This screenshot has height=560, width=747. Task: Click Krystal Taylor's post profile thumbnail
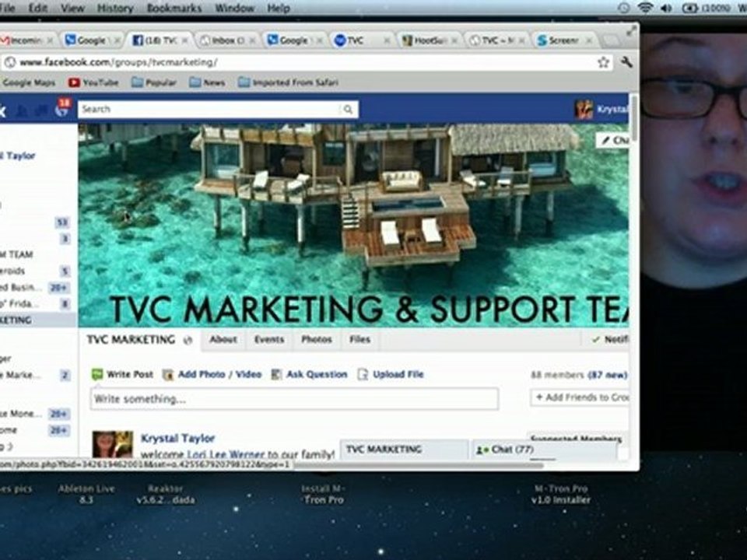[112, 445]
